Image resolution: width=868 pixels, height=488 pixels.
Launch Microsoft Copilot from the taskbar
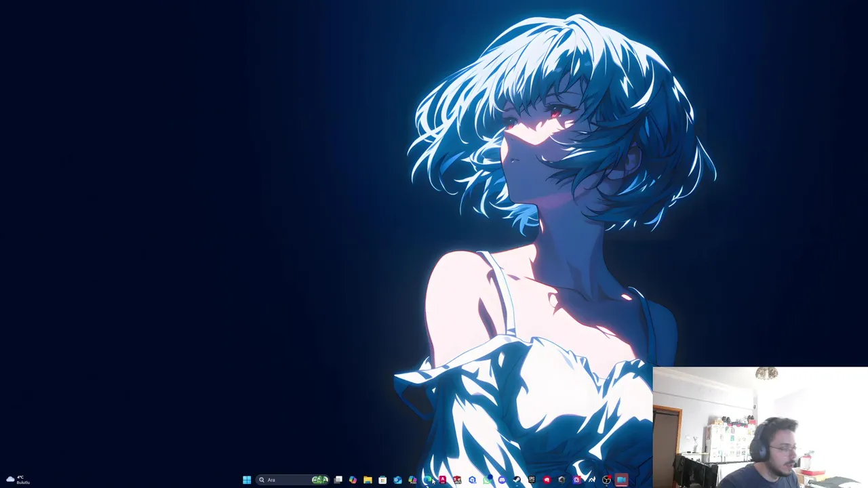(x=353, y=480)
